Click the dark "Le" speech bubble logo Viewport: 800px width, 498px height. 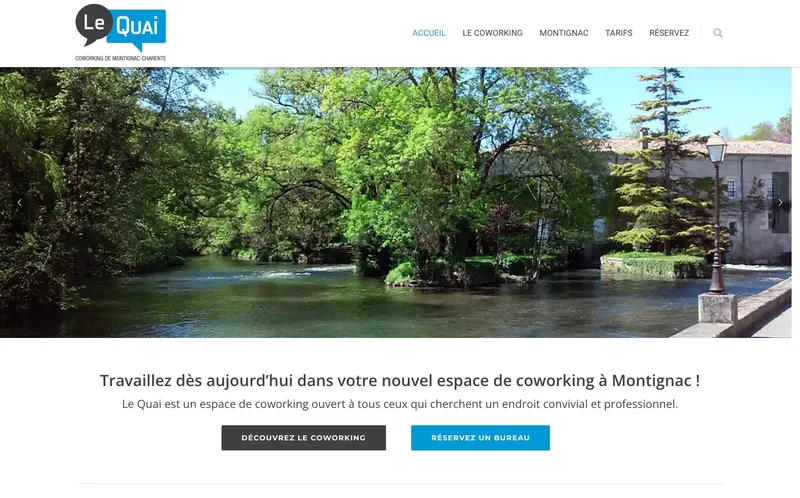coord(94,23)
